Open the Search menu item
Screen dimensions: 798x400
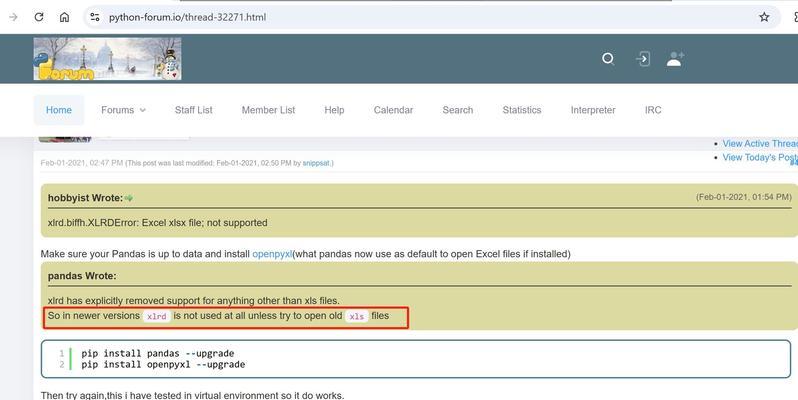tap(458, 110)
